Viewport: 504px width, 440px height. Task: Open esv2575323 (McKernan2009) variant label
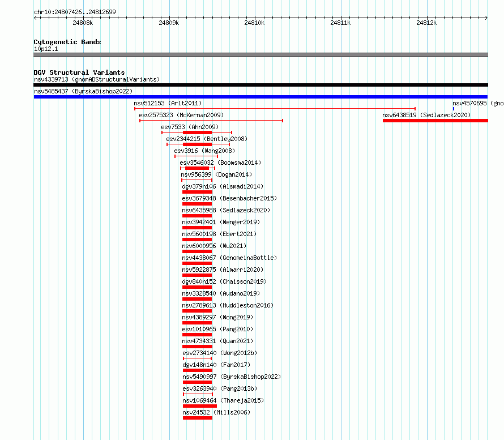[x=181, y=115]
